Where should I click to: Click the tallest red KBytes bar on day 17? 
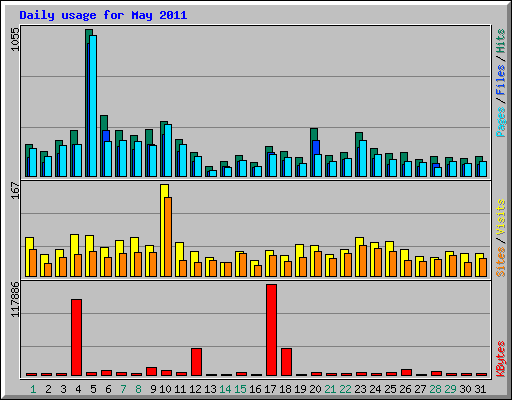(271, 330)
